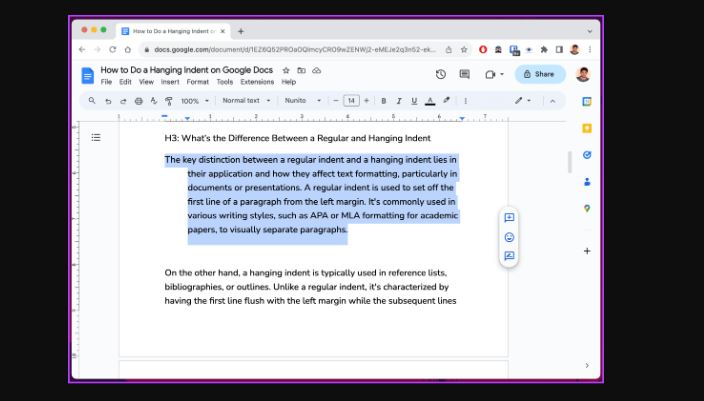
Task: Click the browser address bar
Action: tap(294, 50)
